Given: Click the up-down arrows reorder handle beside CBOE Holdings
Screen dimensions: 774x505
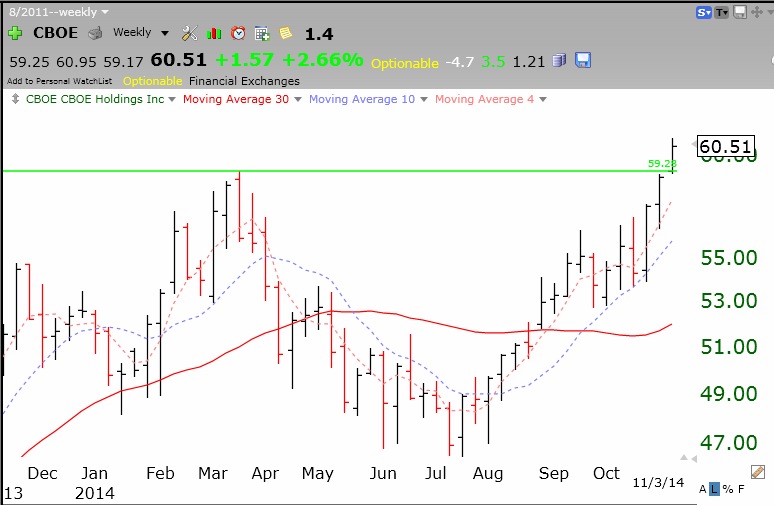Looking at the screenshot, I should click(x=15, y=99).
